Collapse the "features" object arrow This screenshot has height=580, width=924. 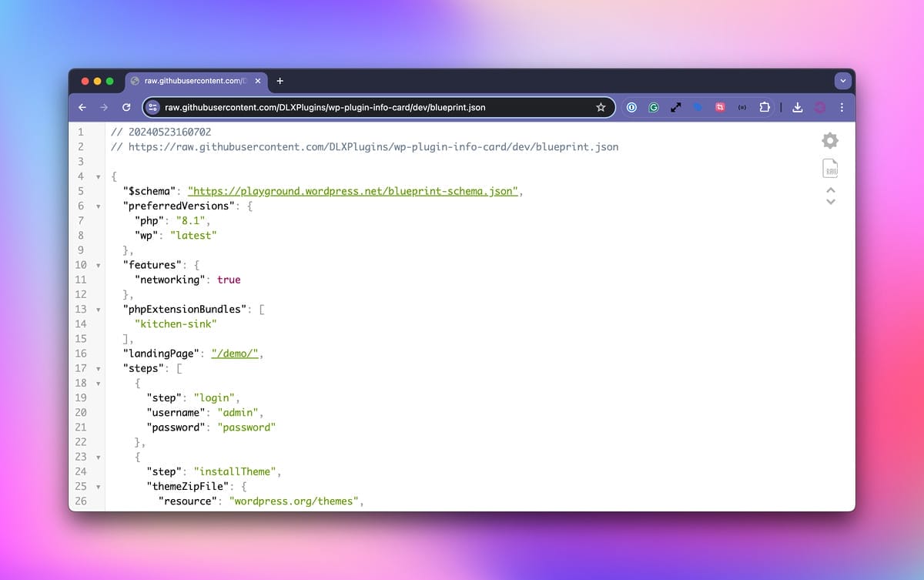pos(98,266)
